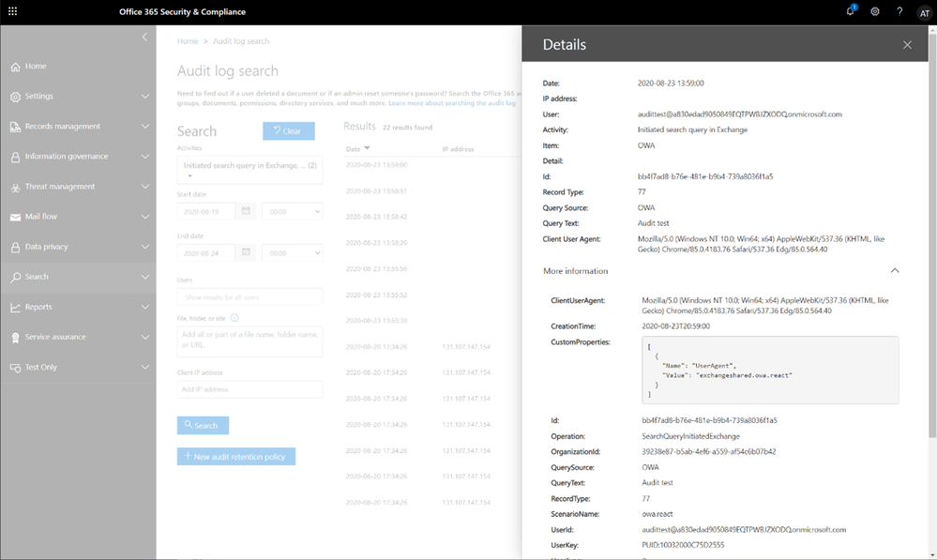
Task: Follow the Learn more about searching link
Action: 452,103
